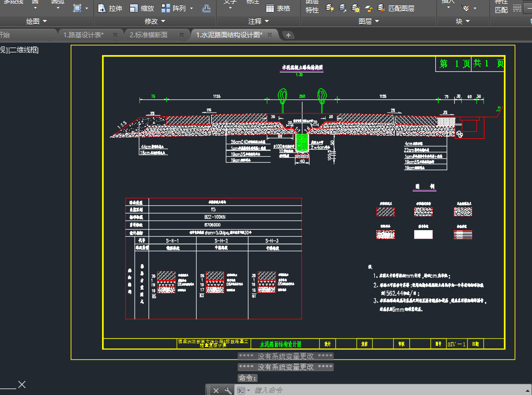Open the recent commands dropdown in command line
The height and width of the screenshot is (395, 532).
click(248, 391)
